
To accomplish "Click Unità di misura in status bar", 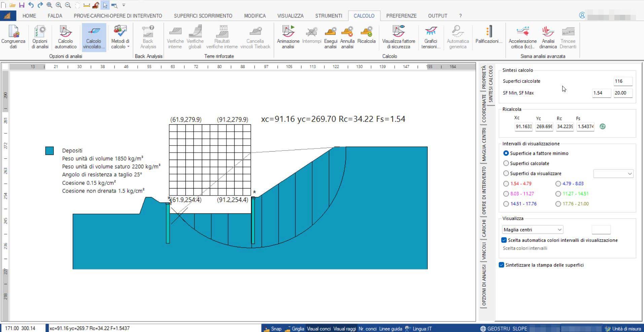I will click(623, 329).
